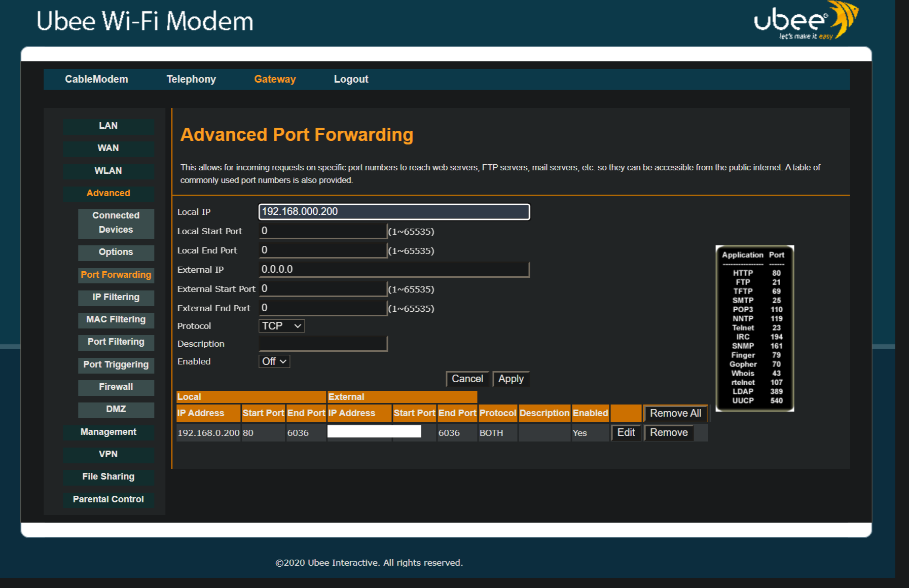This screenshot has height=588, width=909.
Task: Click the LDAP 389 entry in port table
Action: pyautogui.click(x=756, y=391)
